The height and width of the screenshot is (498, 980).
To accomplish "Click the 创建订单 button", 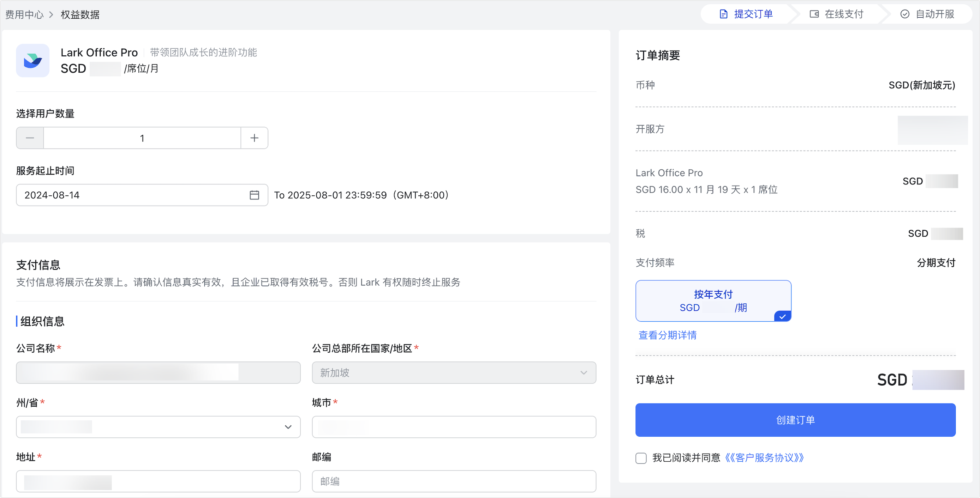I will pos(795,420).
